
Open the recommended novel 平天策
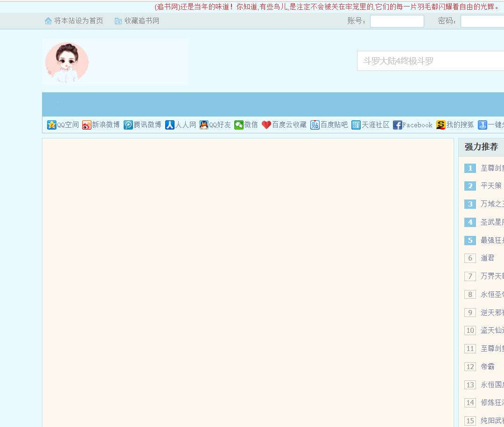pos(491,186)
